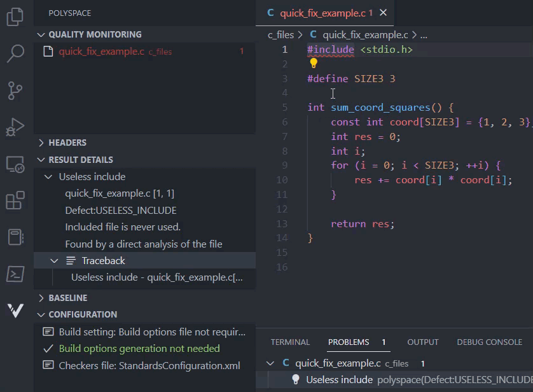The width and height of the screenshot is (533, 392).
Task: Open the Explorer view in activity bar
Action: point(15,17)
